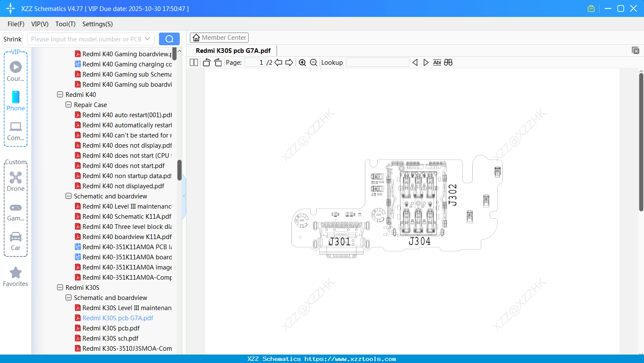Rotate the page clockwise
Screen dimensions: 644x363
(x=218, y=63)
